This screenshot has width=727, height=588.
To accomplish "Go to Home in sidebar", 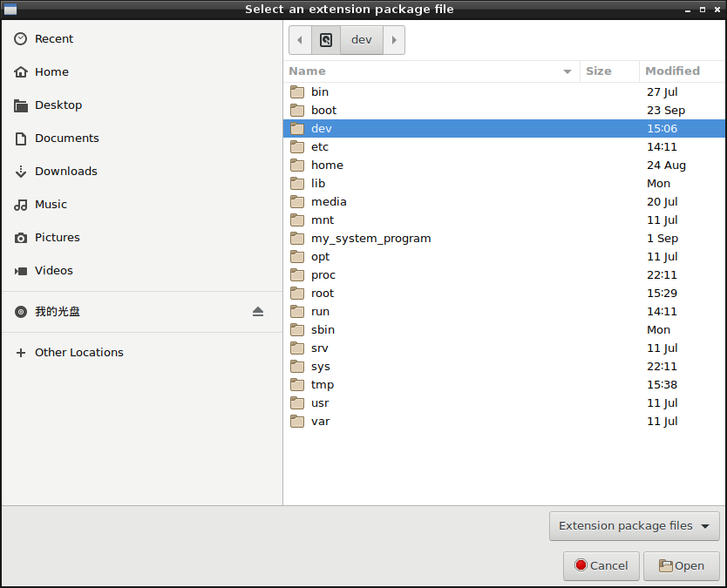I will coord(142,71).
